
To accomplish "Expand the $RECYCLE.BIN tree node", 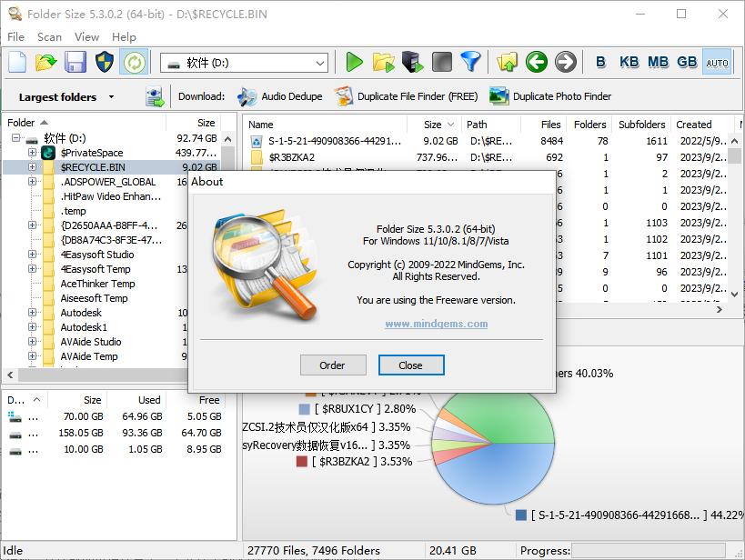I will tap(33, 167).
